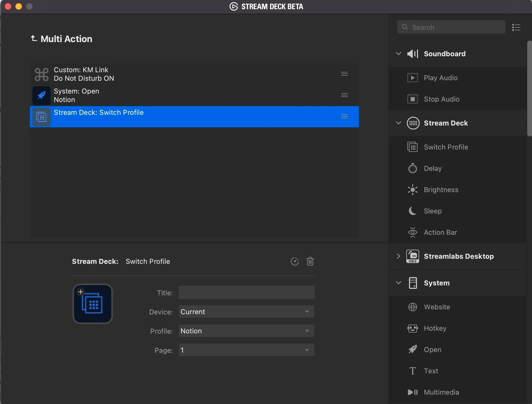
Task: Click the Switch Profile icon in selected row
Action: (x=42, y=117)
